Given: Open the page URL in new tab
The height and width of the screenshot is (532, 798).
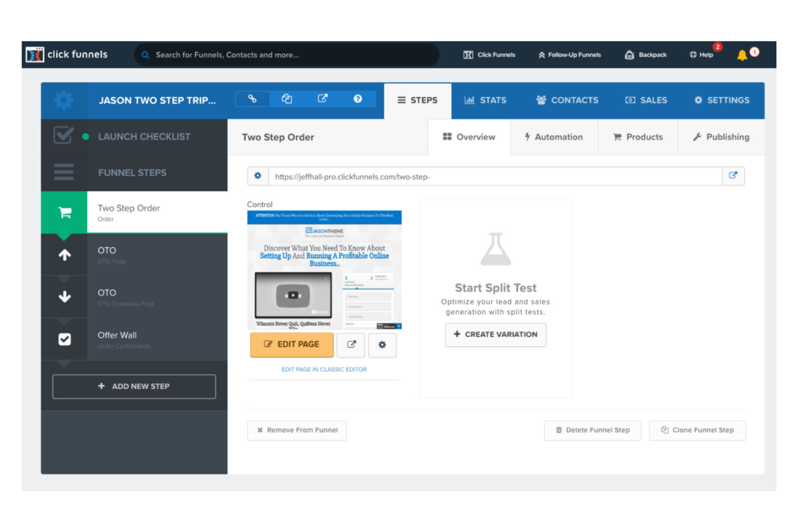Looking at the screenshot, I should (733, 176).
